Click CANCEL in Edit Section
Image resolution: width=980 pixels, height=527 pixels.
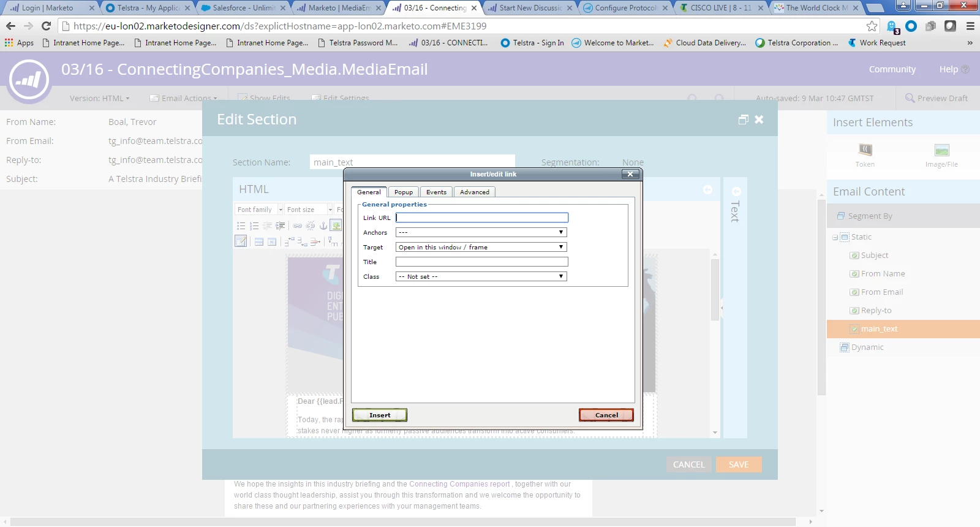click(x=689, y=464)
